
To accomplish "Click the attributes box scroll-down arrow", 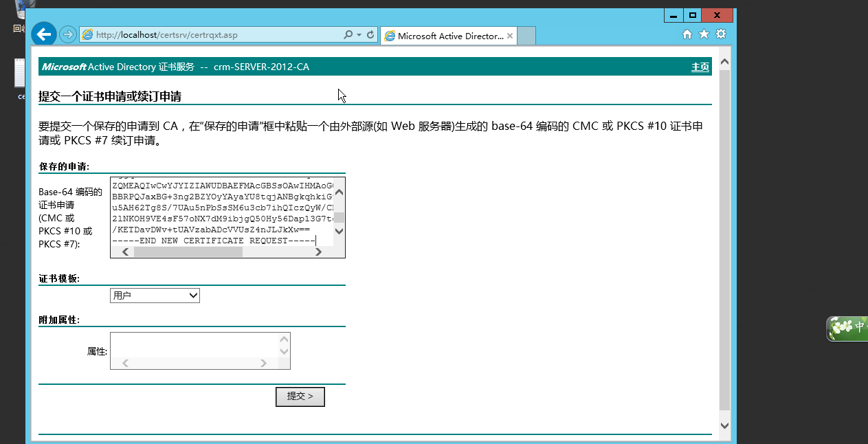I will (284, 351).
